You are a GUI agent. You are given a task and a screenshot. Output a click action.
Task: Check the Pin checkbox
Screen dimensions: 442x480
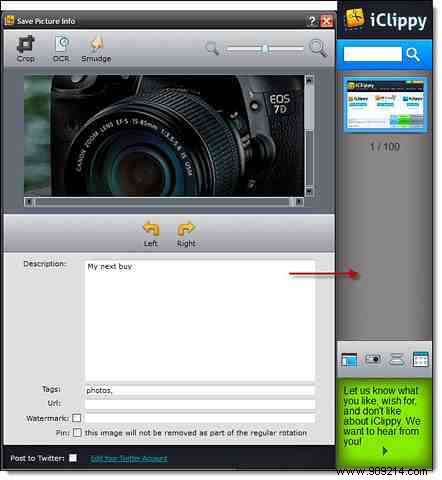coord(77,433)
